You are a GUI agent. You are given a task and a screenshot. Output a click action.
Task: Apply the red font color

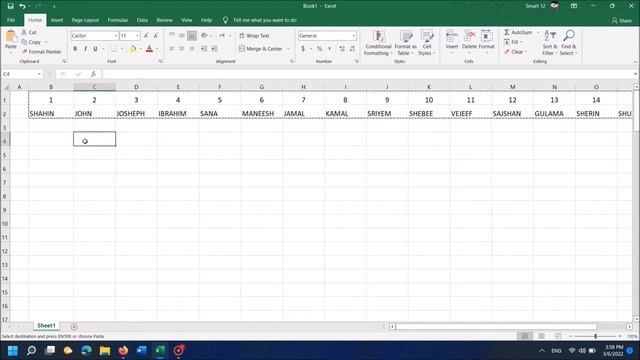[149, 49]
